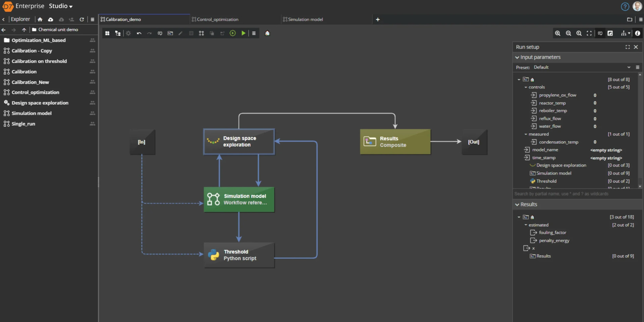Switch to the Control_optimization tab
The width and height of the screenshot is (644, 322).
tap(217, 19)
